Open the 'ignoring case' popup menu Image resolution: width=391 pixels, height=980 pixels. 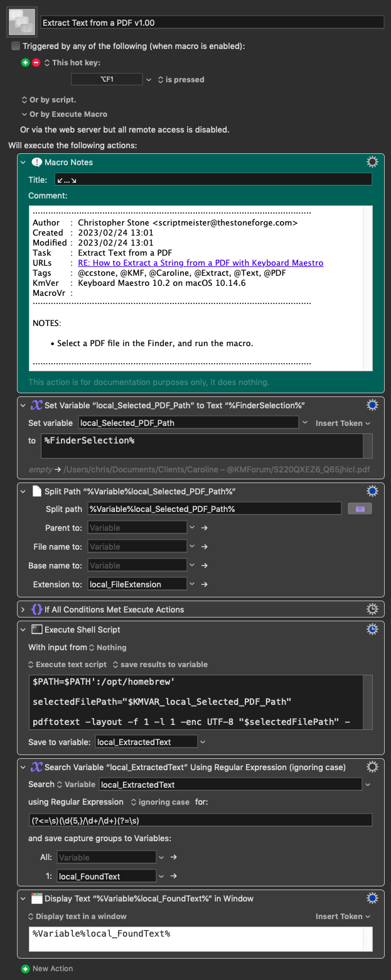[159, 802]
